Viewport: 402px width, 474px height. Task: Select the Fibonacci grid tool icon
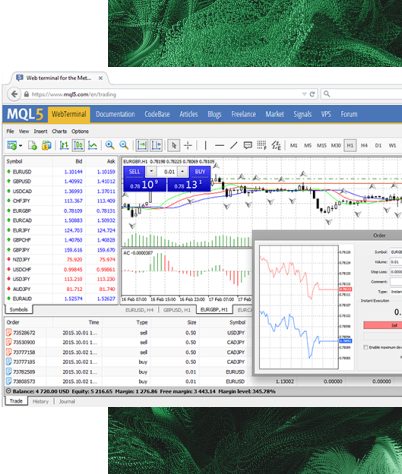[262, 145]
